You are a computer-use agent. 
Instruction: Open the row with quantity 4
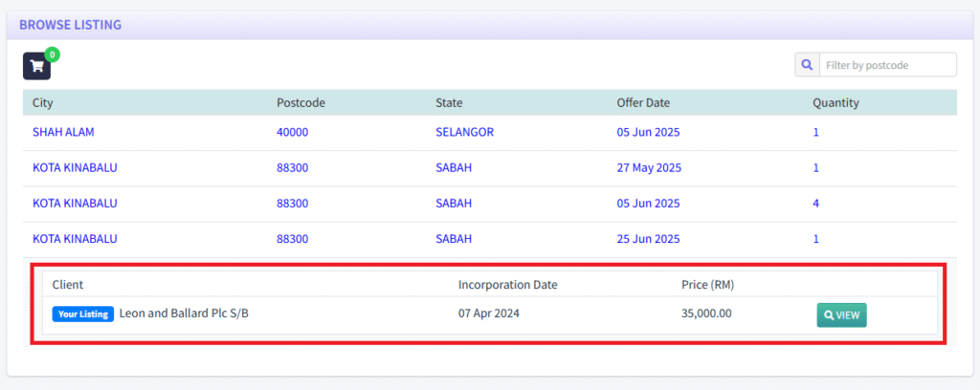[x=816, y=204]
